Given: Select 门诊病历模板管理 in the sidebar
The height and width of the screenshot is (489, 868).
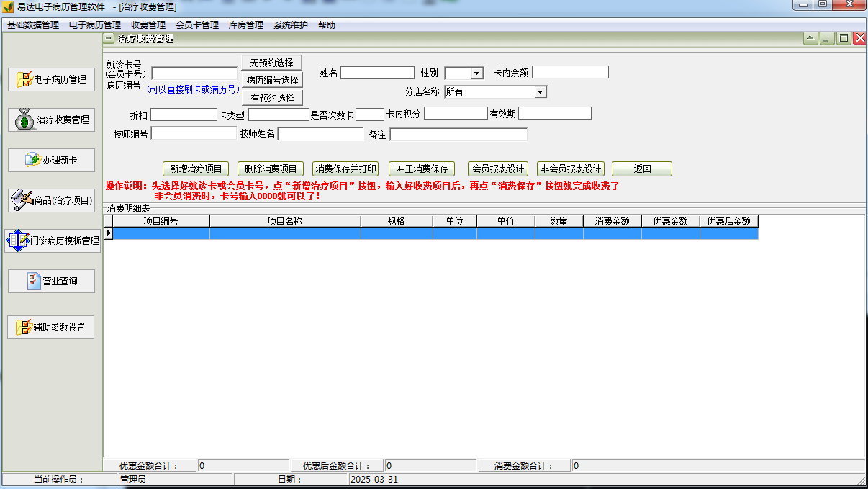Looking at the screenshot, I should click(x=50, y=241).
